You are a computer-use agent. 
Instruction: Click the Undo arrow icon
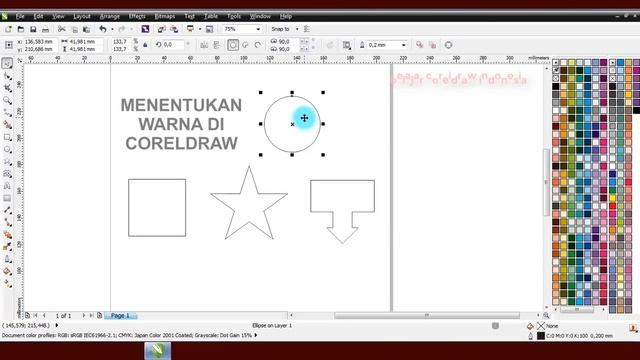[103, 29]
